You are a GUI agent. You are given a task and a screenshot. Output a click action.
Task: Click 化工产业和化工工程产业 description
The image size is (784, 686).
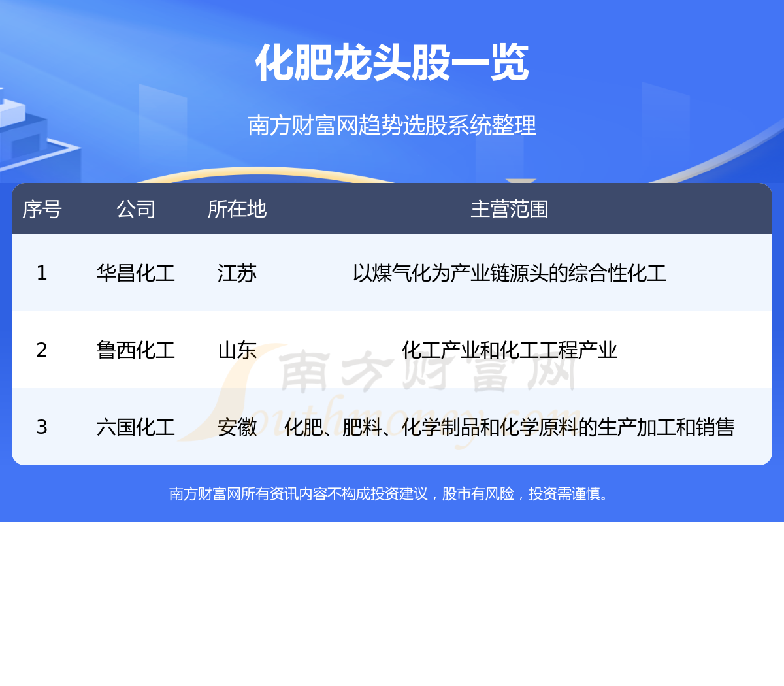point(510,350)
